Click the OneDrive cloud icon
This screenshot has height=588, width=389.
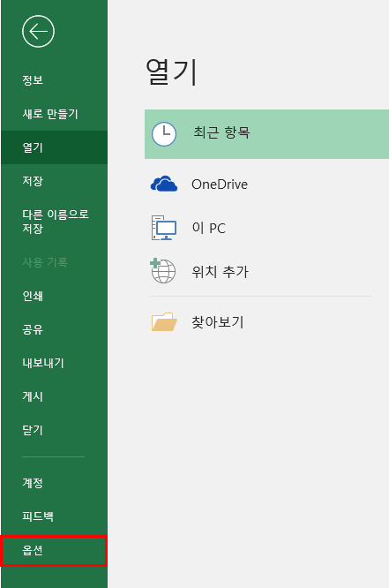[164, 184]
